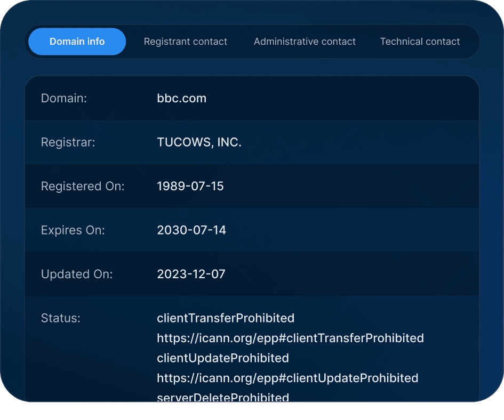Open the clientUpdateProhibited ICANN link
The image size is (504, 420).
(x=287, y=378)
